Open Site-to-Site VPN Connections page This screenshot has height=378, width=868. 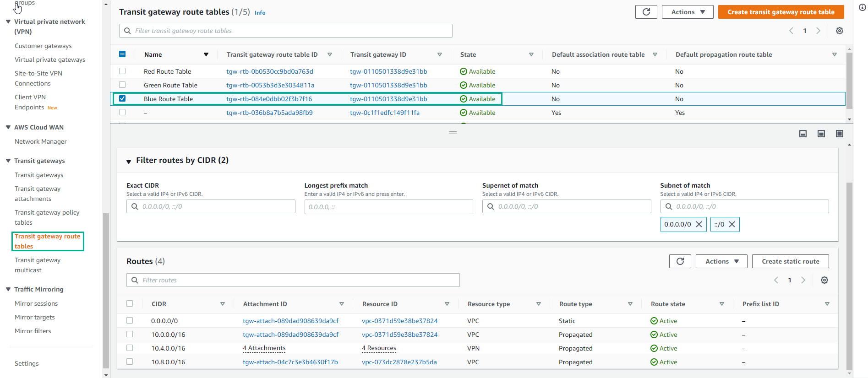click(38, 78)
